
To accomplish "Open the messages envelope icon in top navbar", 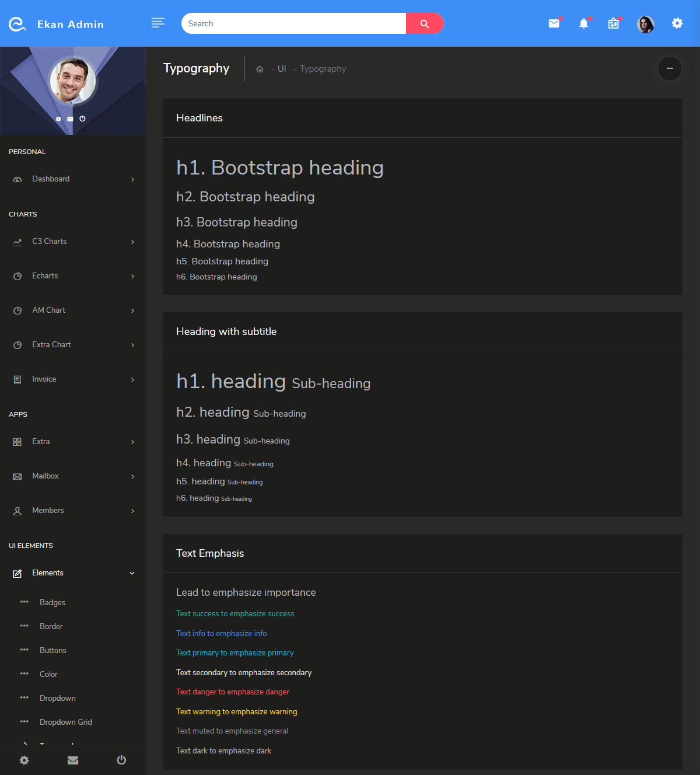I will pos(554,23).
